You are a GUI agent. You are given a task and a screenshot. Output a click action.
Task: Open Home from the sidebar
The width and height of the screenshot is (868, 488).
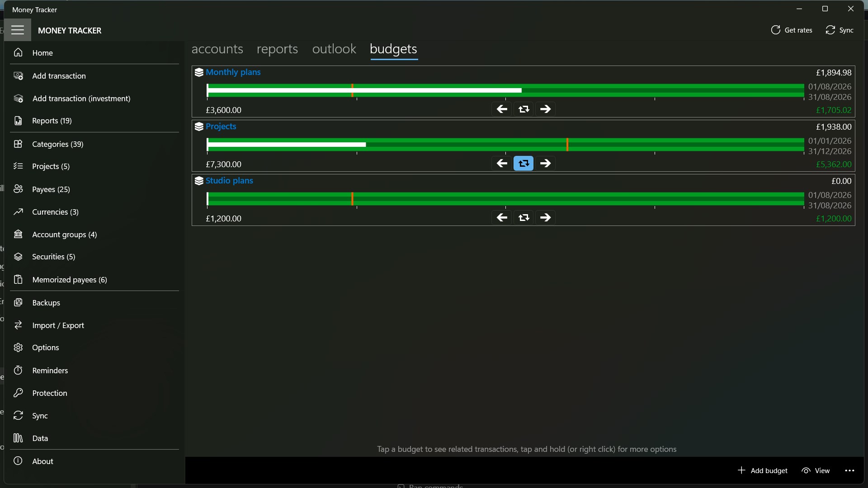point(94,53)
